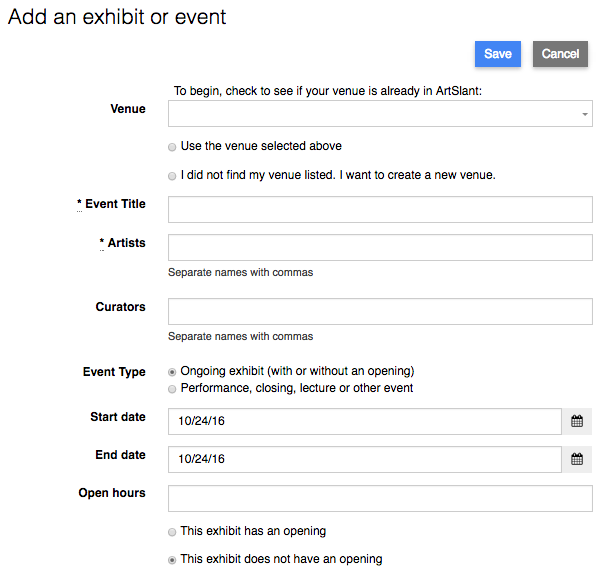This screenshot has height=577, width=613.
Task: Focus the Curators text field
Action: (x=380, y=312)
